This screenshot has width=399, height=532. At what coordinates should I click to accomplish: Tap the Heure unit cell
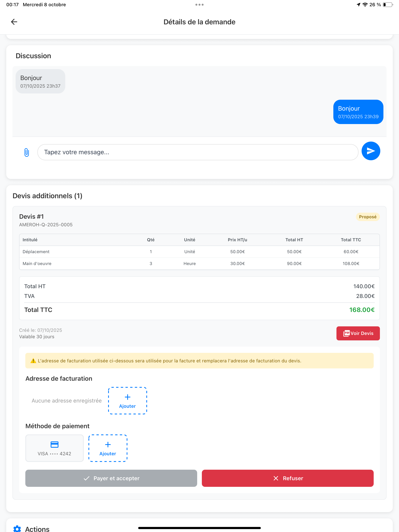[189, 264]
